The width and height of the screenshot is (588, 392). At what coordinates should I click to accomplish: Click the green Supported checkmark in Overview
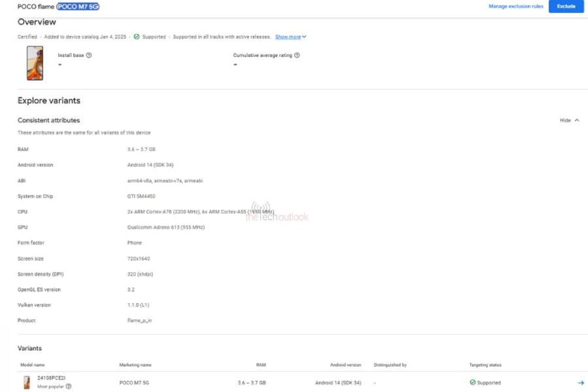click(x=137, y=37)
